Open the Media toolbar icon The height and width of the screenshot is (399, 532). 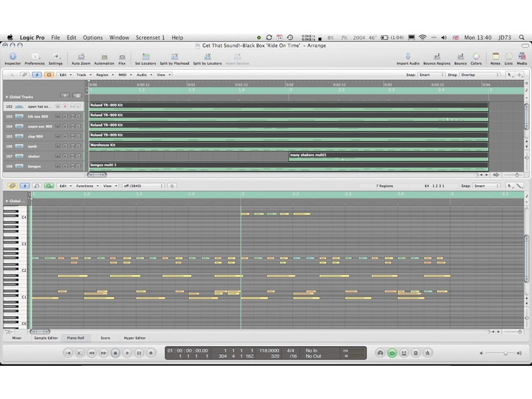pyautogui.click(x=522, y=58)
